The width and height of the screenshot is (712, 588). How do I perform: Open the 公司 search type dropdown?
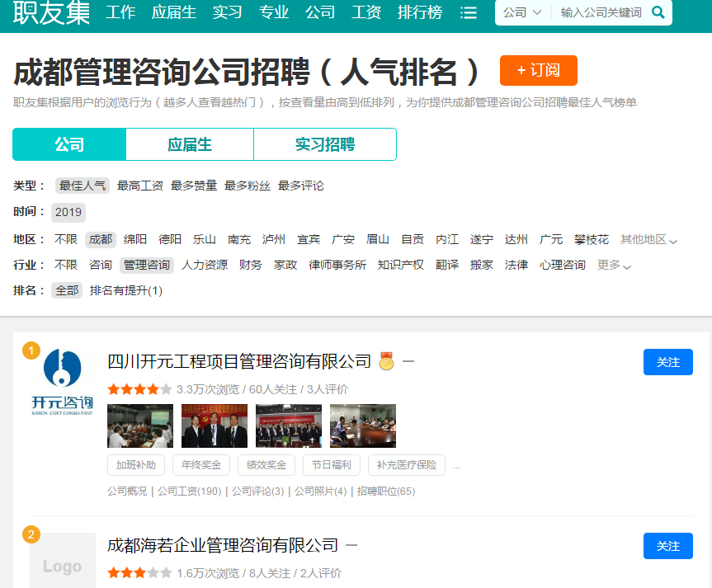pyautogui.click(x=522, y=12)
